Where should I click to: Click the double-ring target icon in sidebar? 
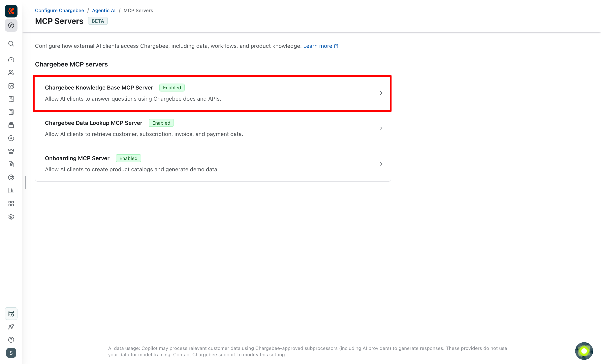click(11, 177)
